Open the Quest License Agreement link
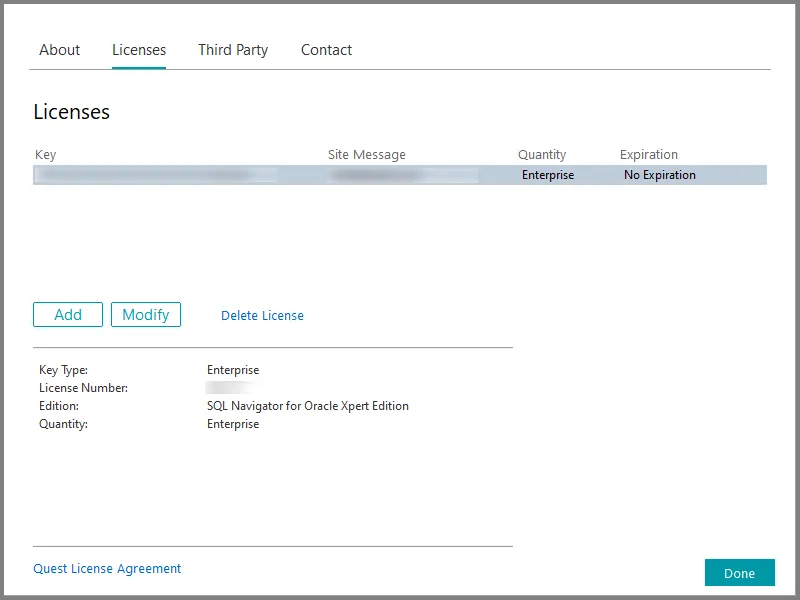800x600 pixels. (x=107, y=568)
